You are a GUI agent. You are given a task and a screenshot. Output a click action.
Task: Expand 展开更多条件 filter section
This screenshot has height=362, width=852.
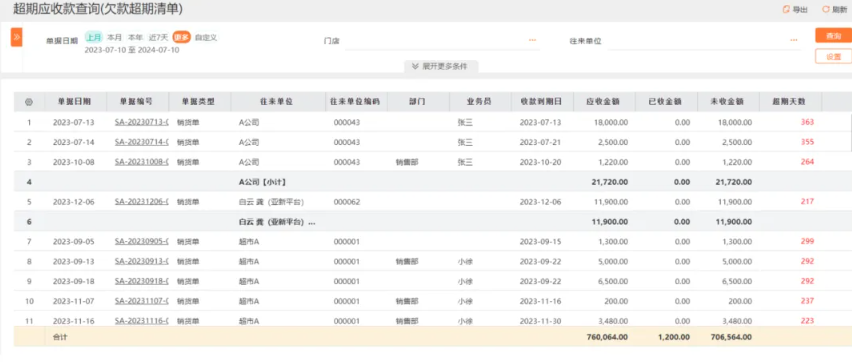441,66
